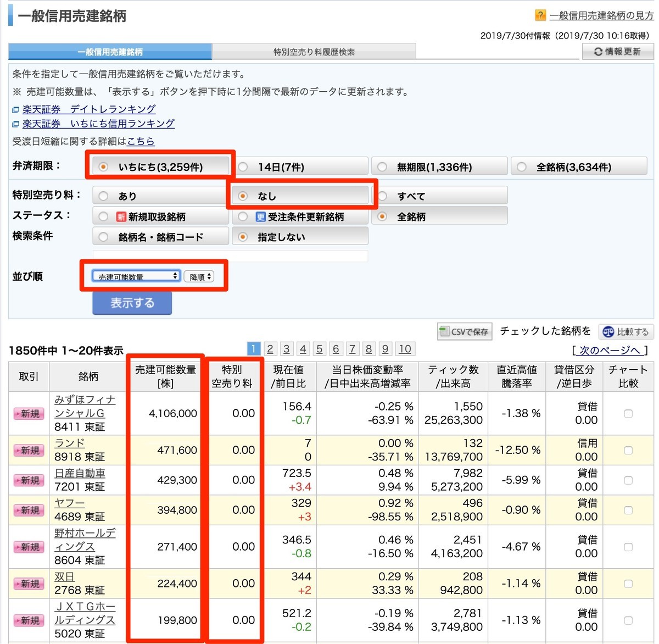Switch to 特別空売り料履歴検索 tab
The width and height of the screenshot is (659, 644).
coord(314,52)
